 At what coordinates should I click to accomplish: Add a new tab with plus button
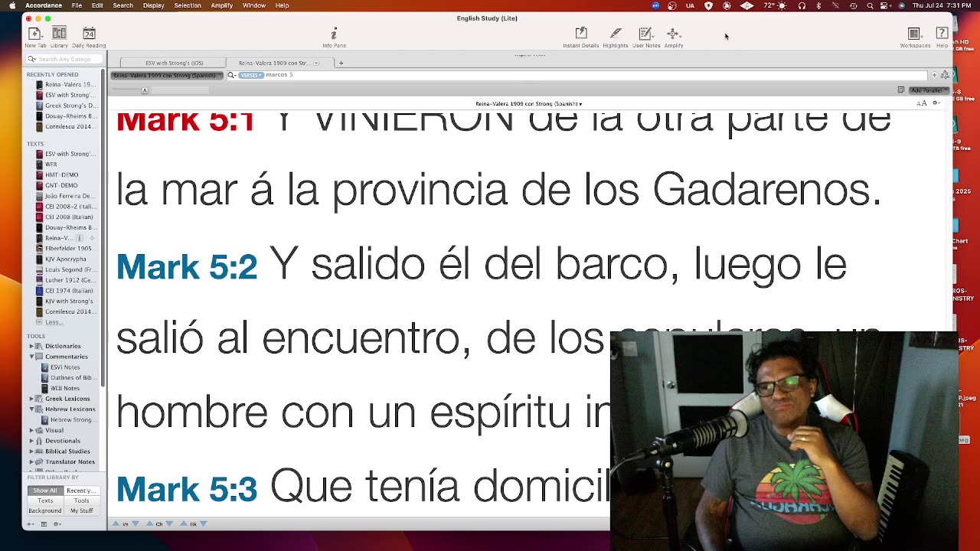pyautogui.click(x=341, y=63)
